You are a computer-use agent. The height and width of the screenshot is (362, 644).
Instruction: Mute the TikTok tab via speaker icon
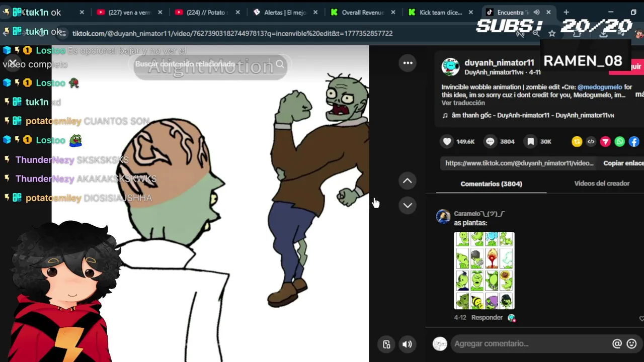[537, 13]
